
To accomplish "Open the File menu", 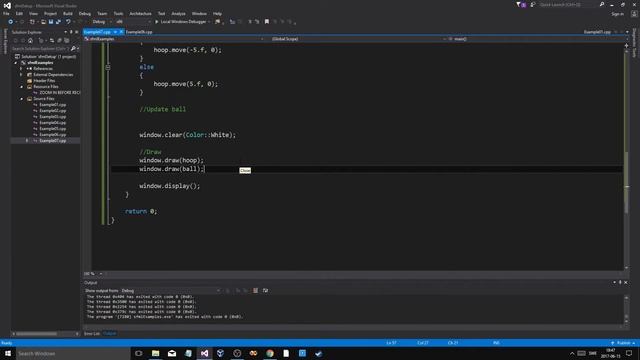I will pyautogui.click(x=6, y=13).
